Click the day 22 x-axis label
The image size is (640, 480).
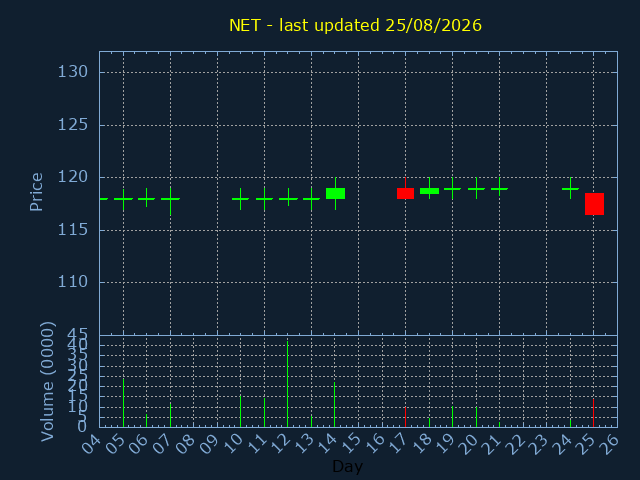[515, 443]
